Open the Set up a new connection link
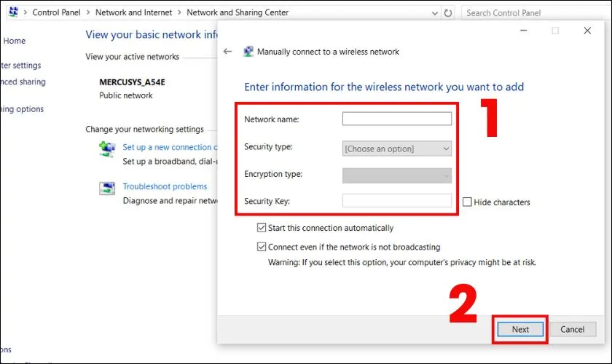Viewport: 612px width, 364px height. [167, 147]
